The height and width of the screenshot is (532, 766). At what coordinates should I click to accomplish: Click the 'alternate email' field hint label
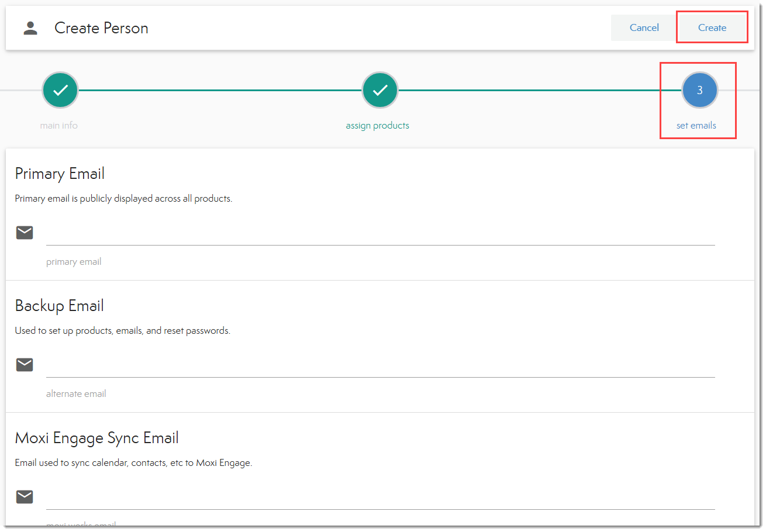[x=76, y=393]
